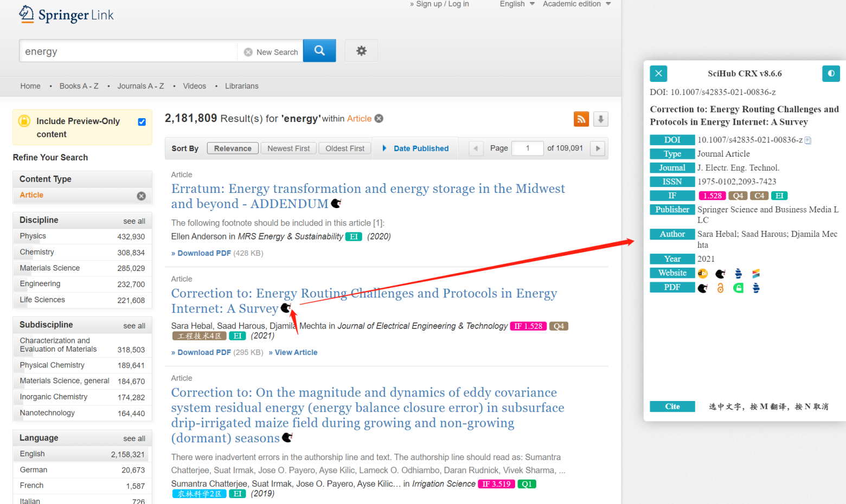Go to the previous results page arrow

click(476, 148)
